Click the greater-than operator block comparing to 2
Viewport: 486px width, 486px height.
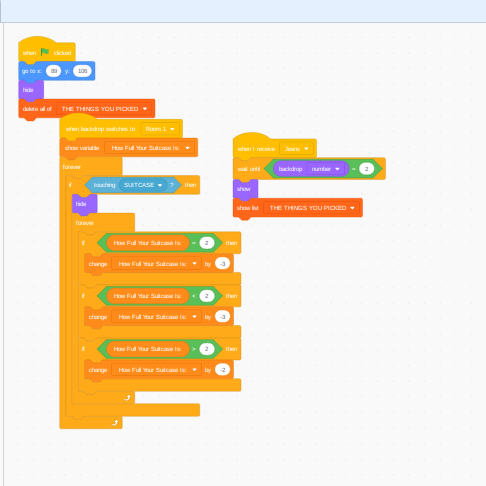click(160, 349)
